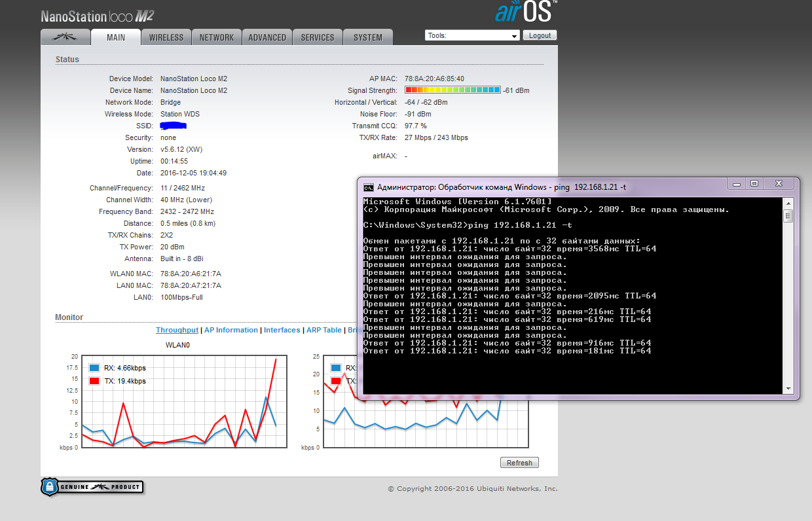Screen dimensions: 812x521
Task: Click the AP MAC value 78:8A:20:A6:85:40
Action: coord(434,79)
